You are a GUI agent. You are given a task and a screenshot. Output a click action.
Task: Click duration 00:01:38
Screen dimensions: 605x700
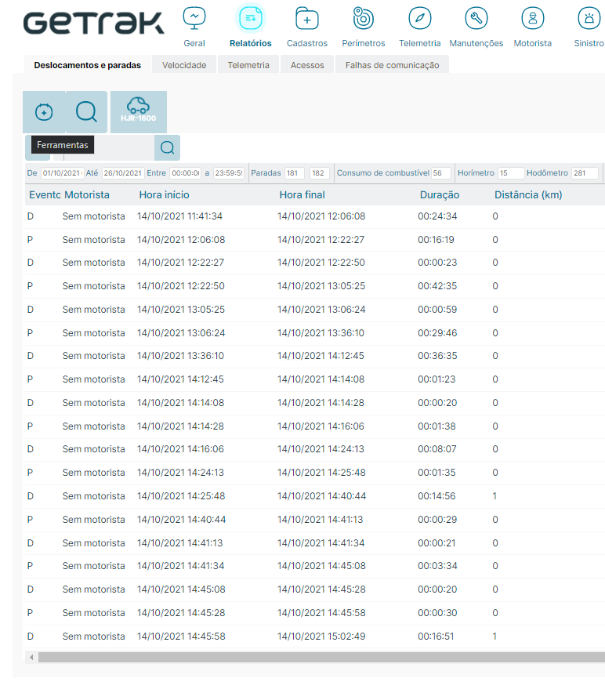coord(437,426)
